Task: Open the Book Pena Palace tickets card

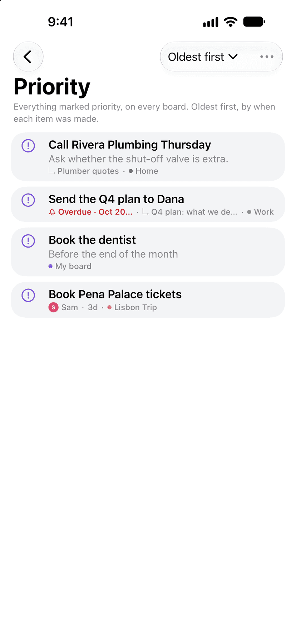Action: coord(148,300)
